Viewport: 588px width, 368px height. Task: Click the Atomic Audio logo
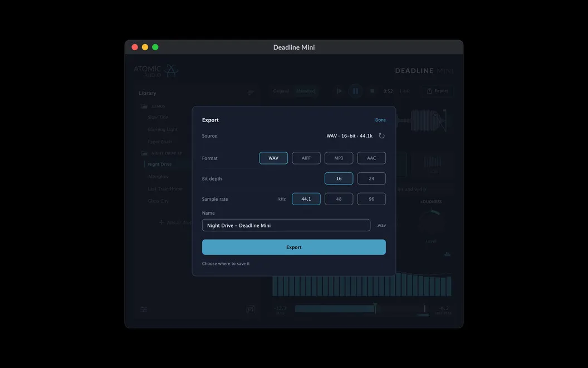coord(156,71)
